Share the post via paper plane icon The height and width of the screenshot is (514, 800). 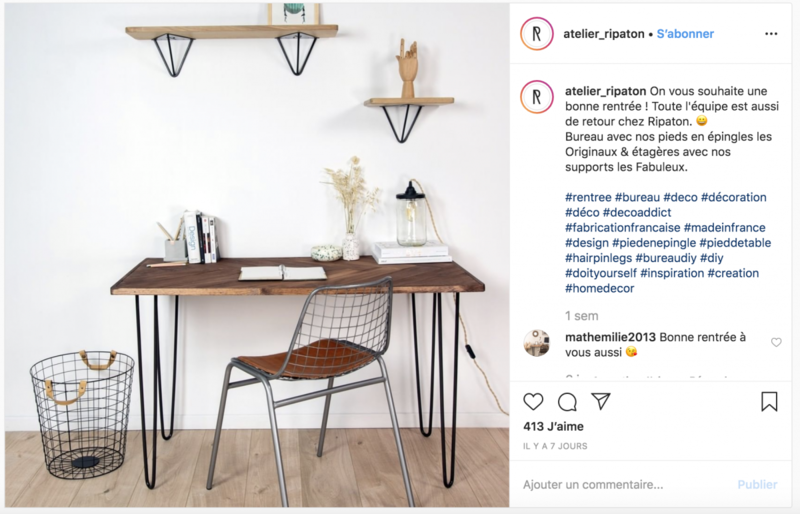point(601,401)
